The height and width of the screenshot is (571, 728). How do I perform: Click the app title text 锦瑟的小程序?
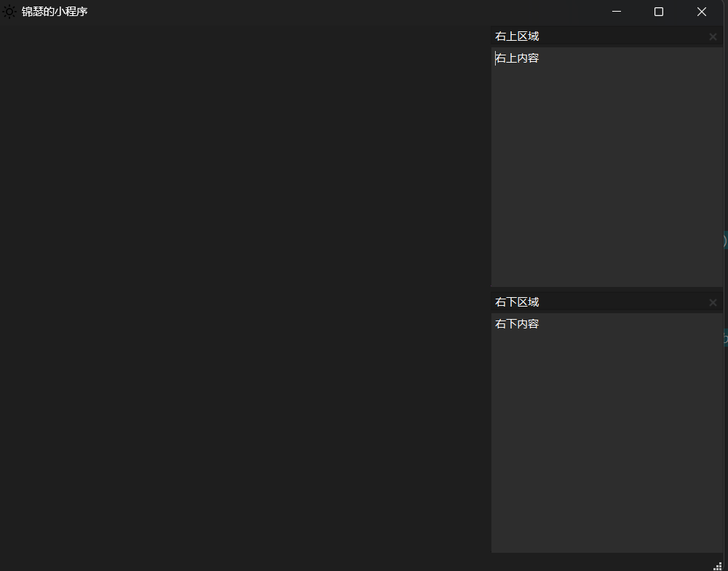[x=51, y=12]
